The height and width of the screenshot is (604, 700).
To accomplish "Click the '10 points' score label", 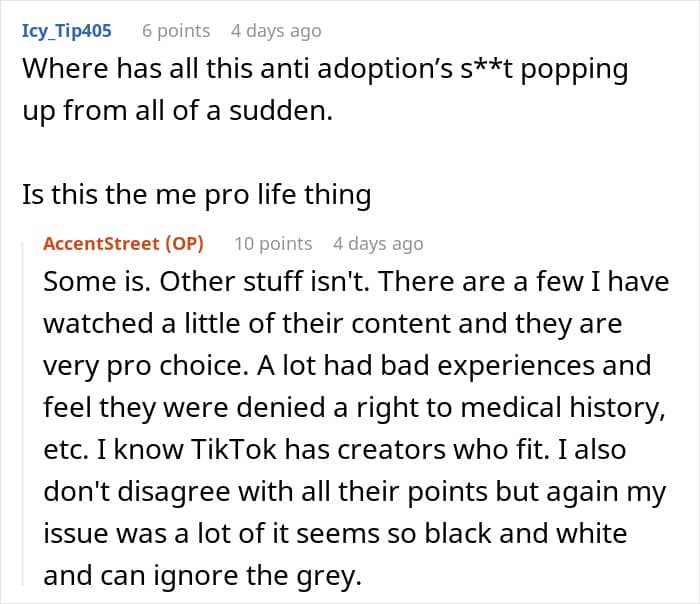I will click(273, 244).
